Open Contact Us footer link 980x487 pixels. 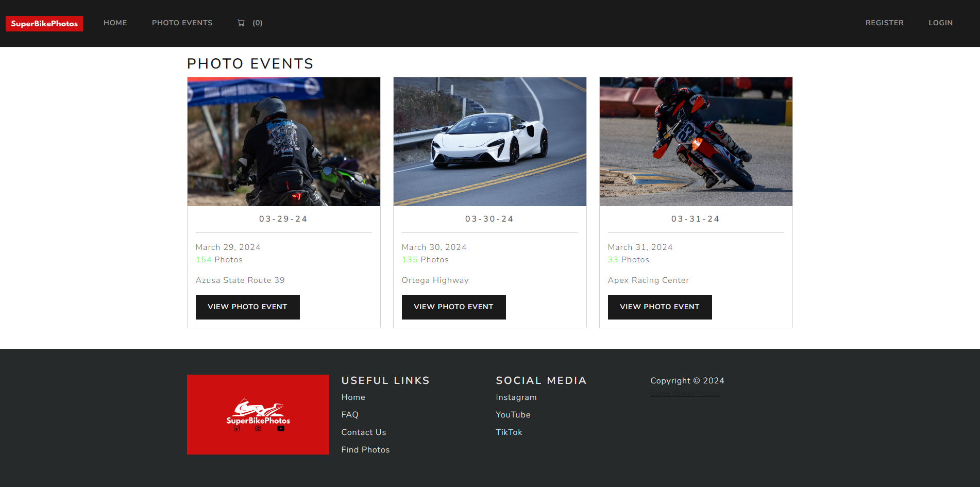[x=363, y=432]
